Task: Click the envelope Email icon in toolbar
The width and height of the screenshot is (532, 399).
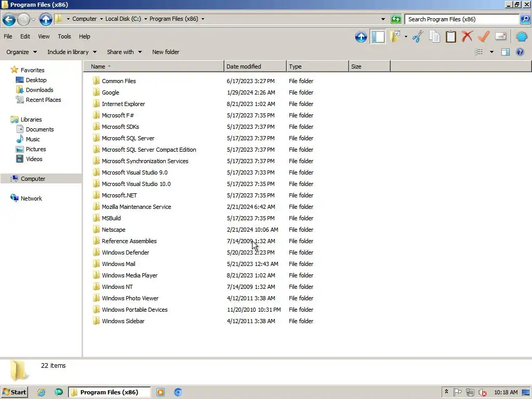Action: [501, 36]
